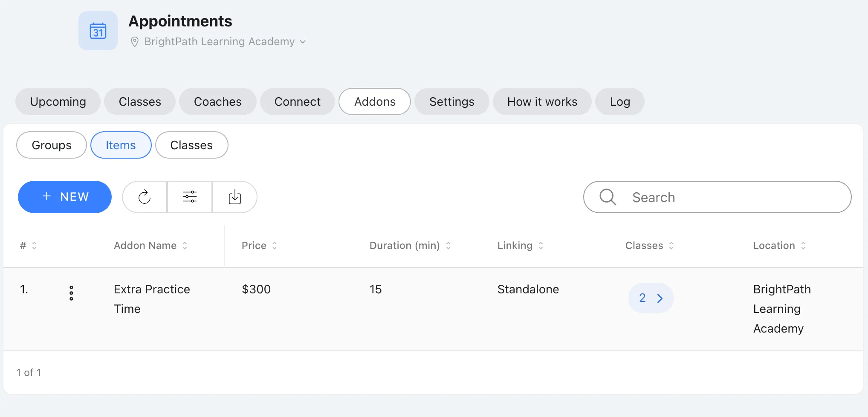Expand the 2 classes chevron badge
The width and height of the screenshot is (868, 417).
(x=651, y=298)
